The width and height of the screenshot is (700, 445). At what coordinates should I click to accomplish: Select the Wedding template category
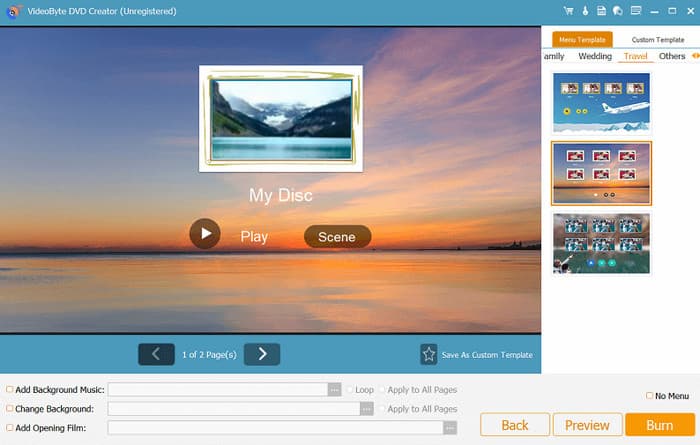click(595, 56)
